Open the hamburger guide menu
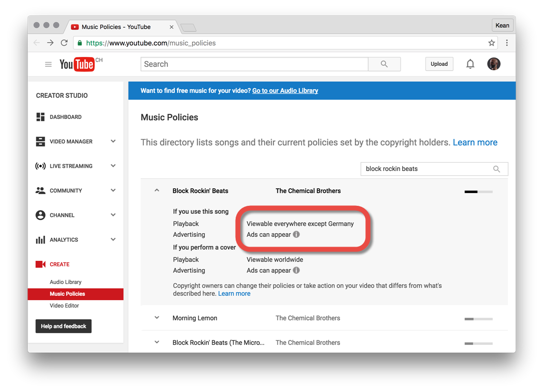Viewport: 543px width, 392px height. click(x=48, y=64)
